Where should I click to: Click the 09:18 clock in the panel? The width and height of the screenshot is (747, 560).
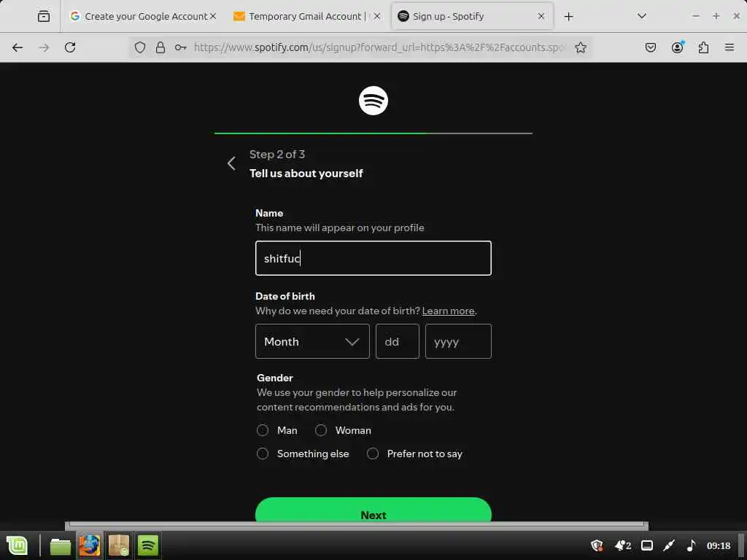(718, 545)
